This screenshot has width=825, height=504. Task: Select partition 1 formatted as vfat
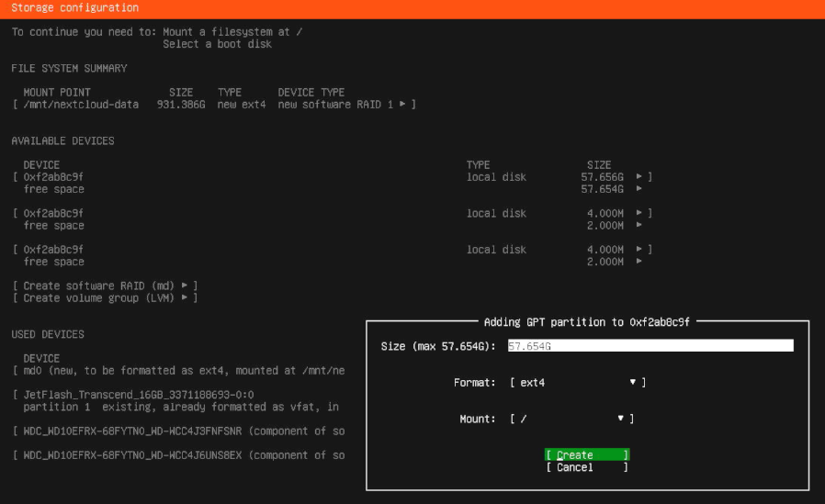click(x=181, y=407)
